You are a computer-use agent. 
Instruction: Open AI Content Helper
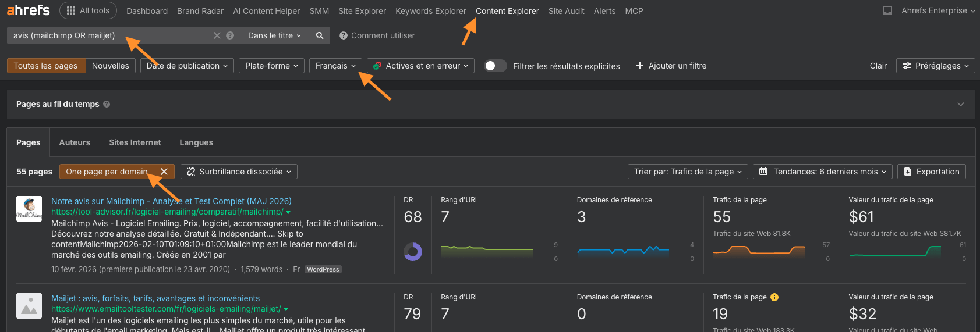coord(267,11)
